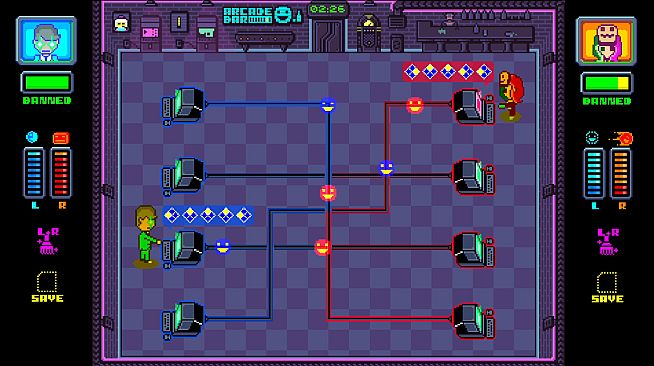This screenshot has height=366, width=654.
Task: Click the orange opponent portrait
Action: tap(606, 41)
